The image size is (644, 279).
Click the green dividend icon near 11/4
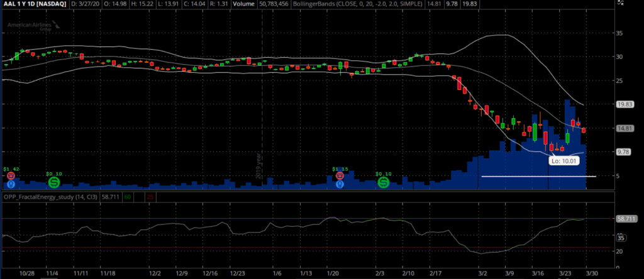(x=54, y=182)
